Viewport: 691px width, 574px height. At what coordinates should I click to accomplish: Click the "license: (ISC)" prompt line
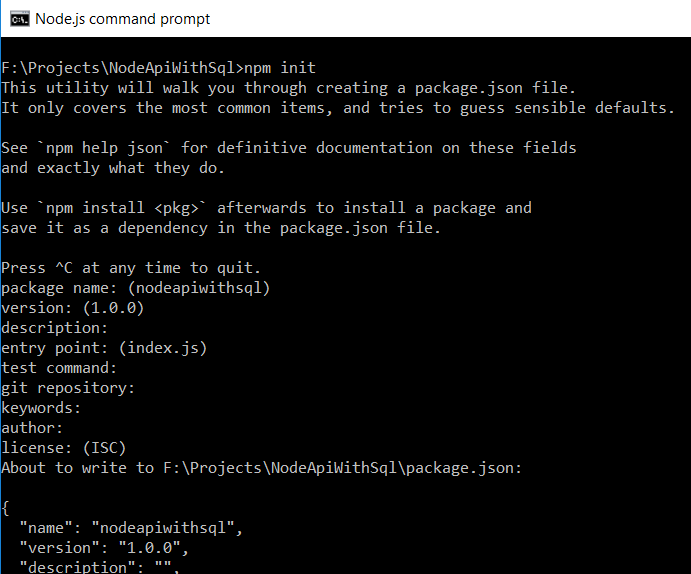(64, 448)
